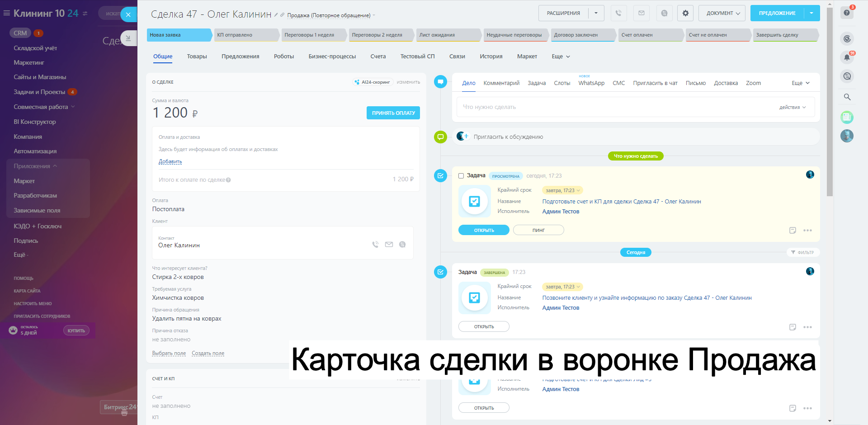The width and height of the screenshot is (868, 425).
Task: Message contact Олег Калинин via chat icon
Action: [x=402, y=245]
